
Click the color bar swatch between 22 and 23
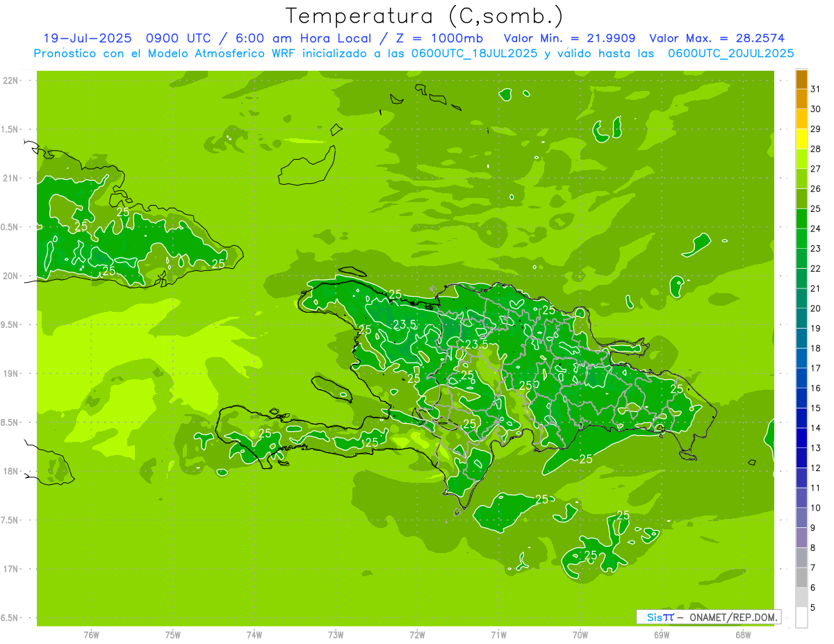[801, 258]
